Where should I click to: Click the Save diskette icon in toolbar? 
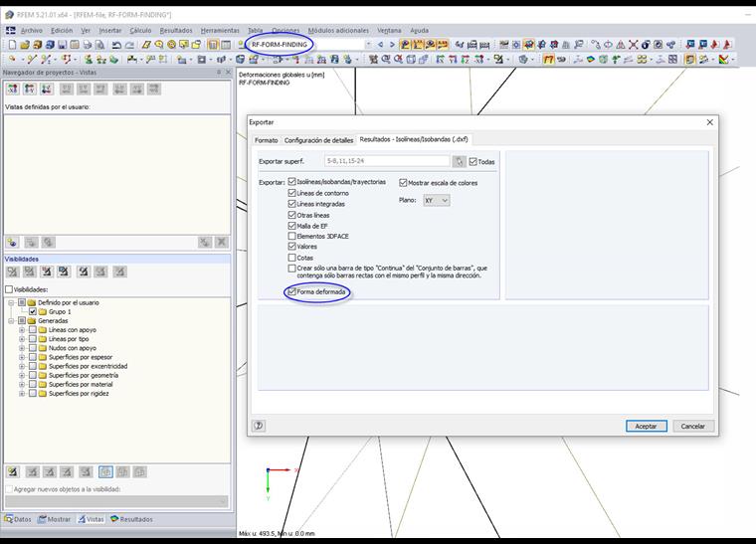coord(63,45)
